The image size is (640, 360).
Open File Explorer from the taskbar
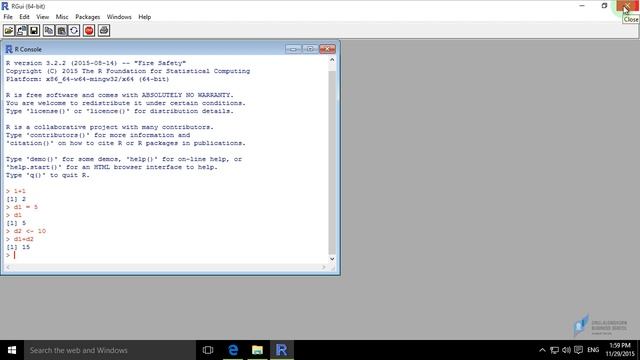pos(257,350)
